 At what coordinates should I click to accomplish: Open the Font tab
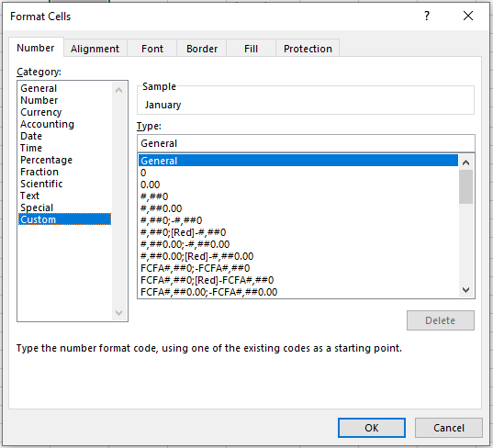(x=152, y=49)
